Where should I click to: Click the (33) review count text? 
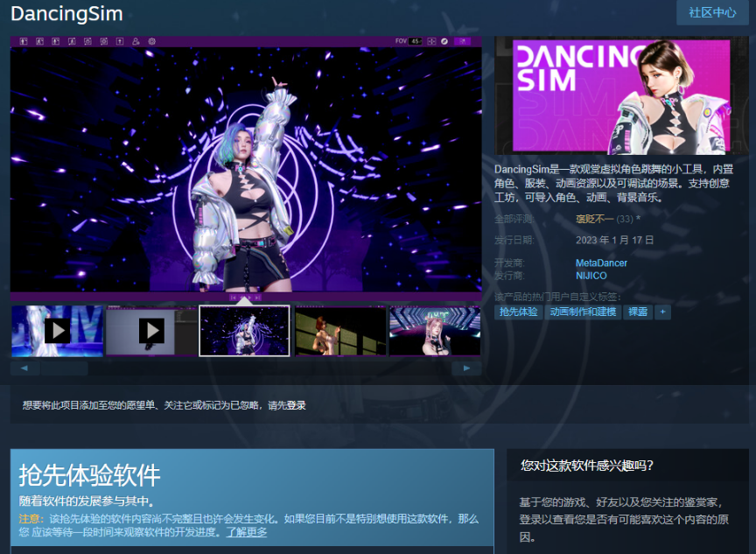625,220
